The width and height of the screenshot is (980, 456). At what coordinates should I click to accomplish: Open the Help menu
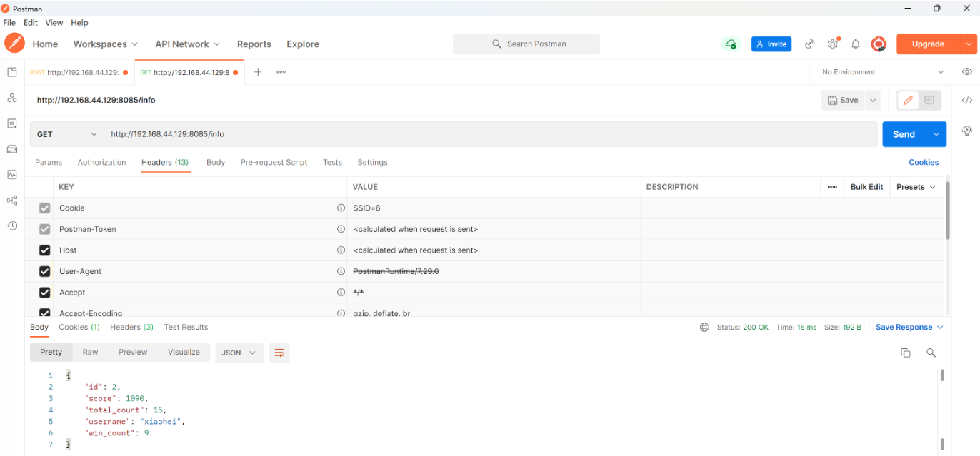point(79,23)
